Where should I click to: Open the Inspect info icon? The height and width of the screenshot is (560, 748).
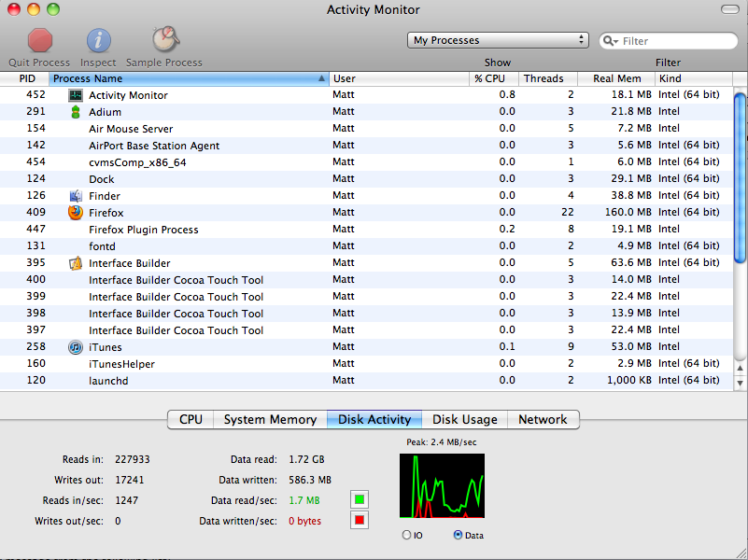point(98,40)
